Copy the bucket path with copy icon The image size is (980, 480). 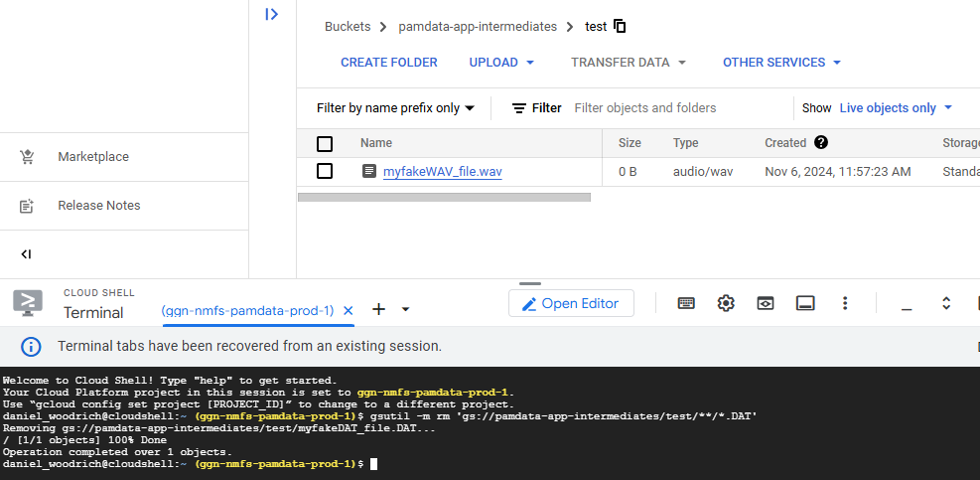click(620, 27)
